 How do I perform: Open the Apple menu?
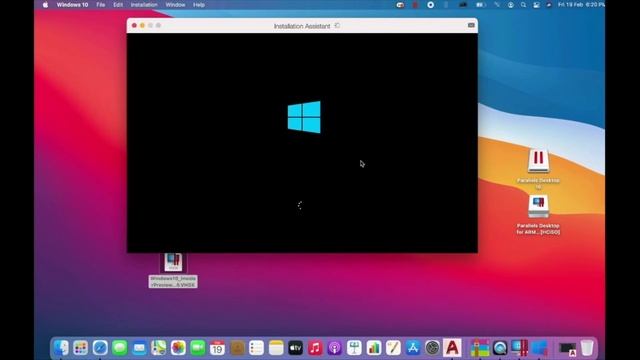(45, 5)
